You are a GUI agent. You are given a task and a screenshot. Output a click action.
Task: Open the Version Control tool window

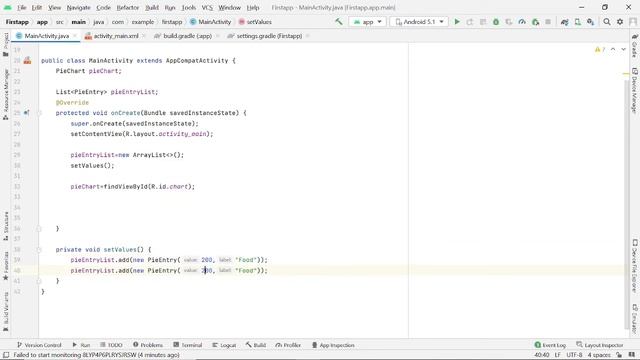[x=39, y=345]
